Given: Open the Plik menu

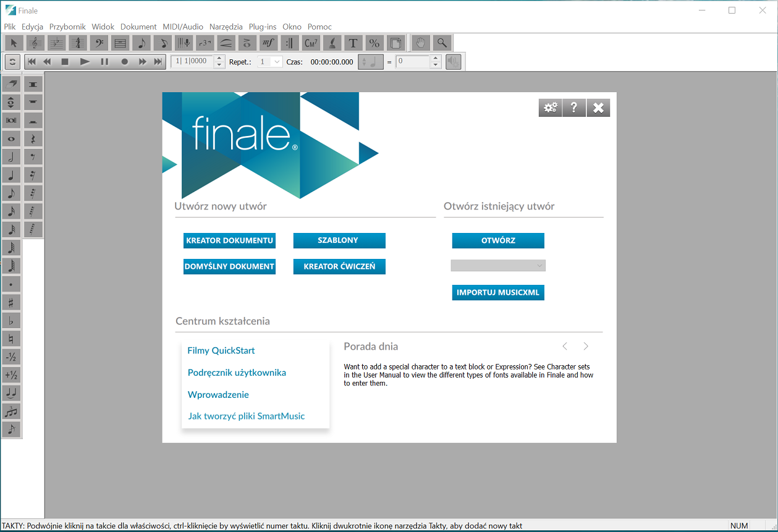Looking at the screenshot, I should click(x=10, y=27).
